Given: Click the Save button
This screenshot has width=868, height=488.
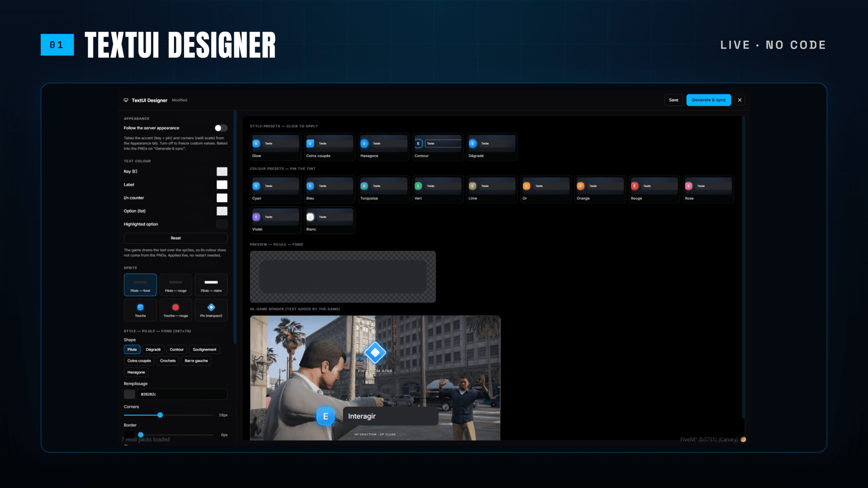Looking at the screenshot, I should pyautogui.click(x=674, y=100).
